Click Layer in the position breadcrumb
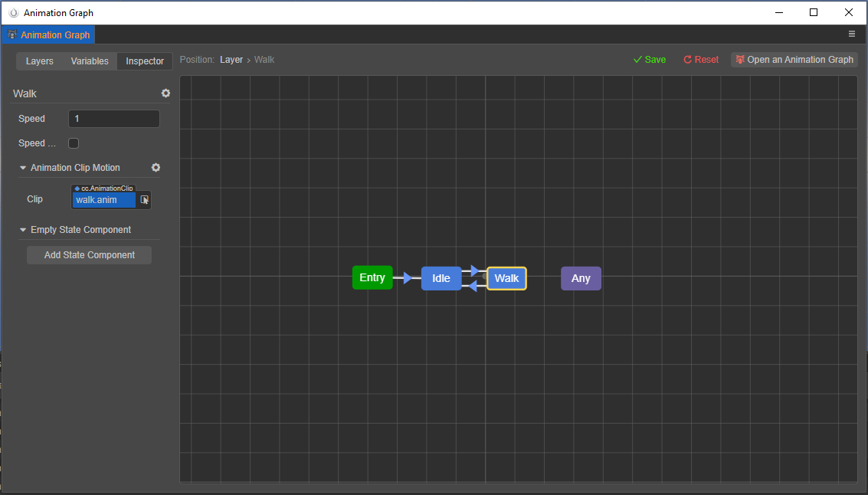The height and width of the screenshot is (495, 868). (x=231, y=60)
